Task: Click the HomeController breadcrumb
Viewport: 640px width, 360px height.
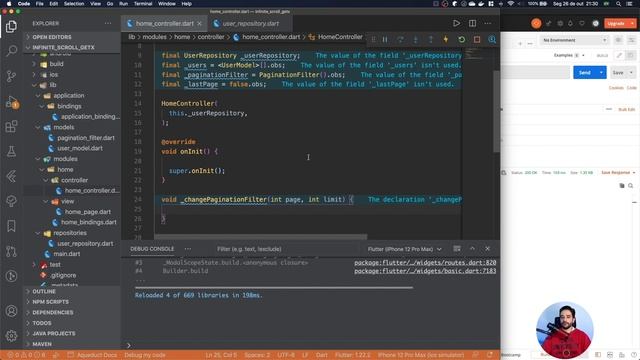Action: 340,37
